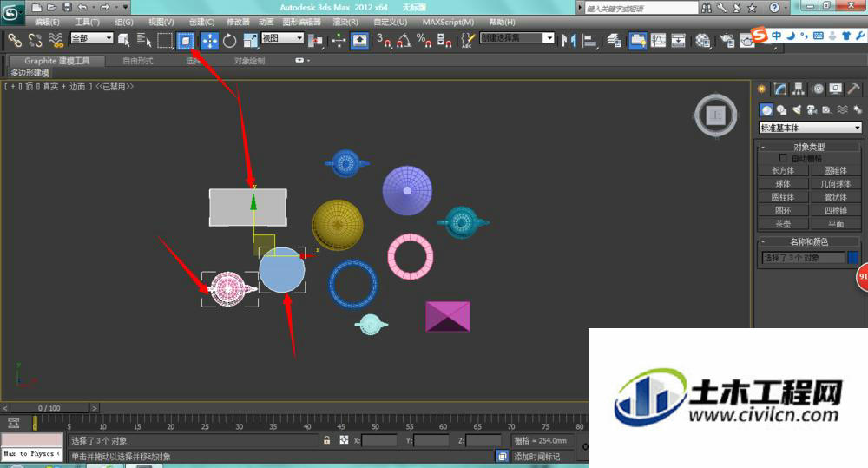This screenshot has height=468, width=868.
Task: Collapse the 名称和颜色 rollout
Action: pos(809,241)
